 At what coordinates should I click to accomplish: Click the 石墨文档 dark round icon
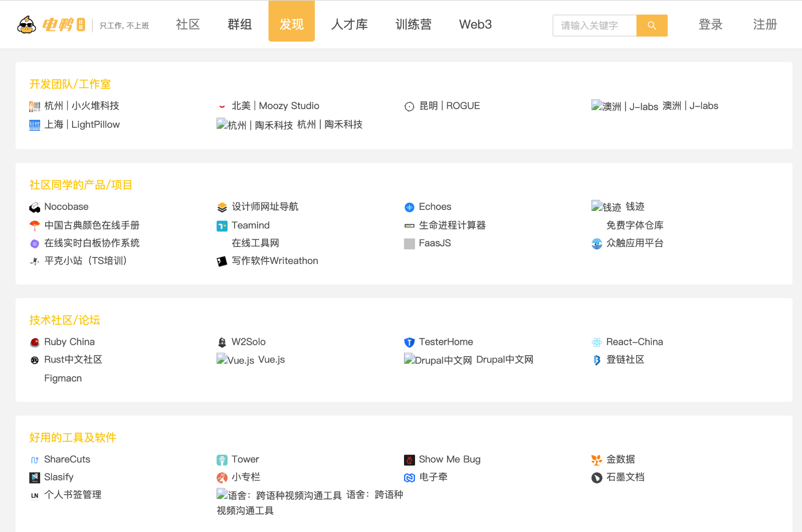(597, 478)
